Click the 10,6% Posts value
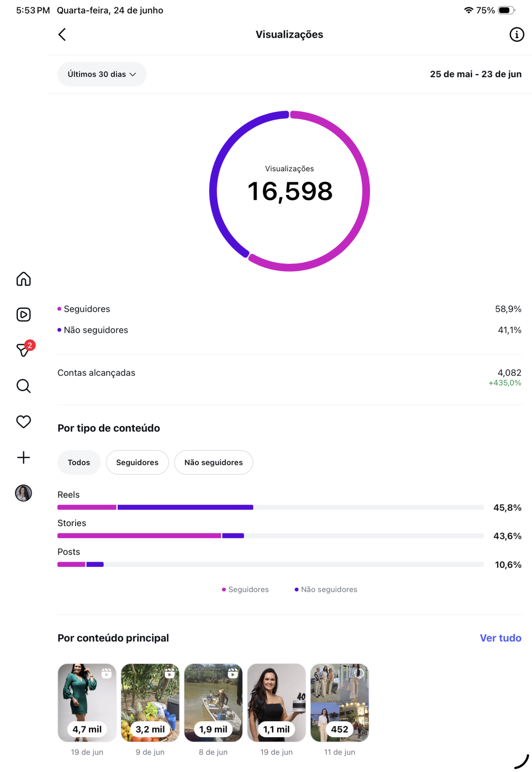 (508, 565)
